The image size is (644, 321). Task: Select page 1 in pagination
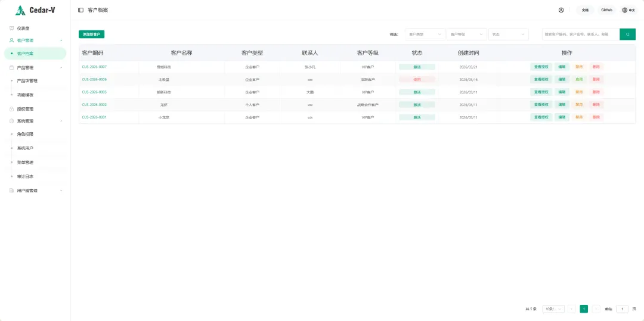point(584,308)
